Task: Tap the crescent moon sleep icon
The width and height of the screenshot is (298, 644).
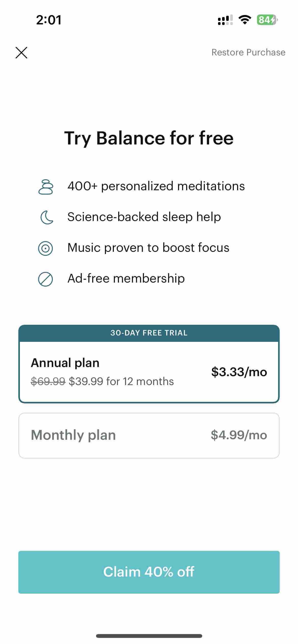Action: 47,217
